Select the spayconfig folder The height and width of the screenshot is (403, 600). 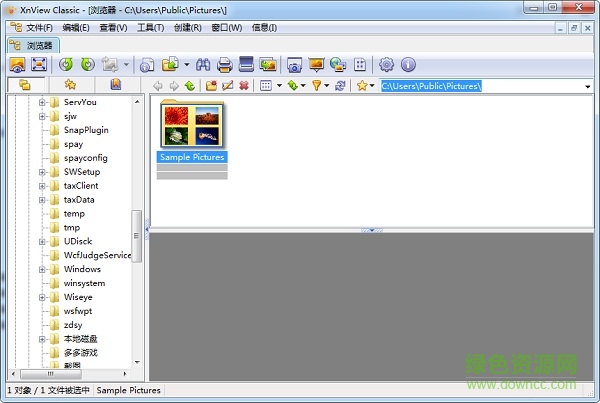(x=85, y=158)
